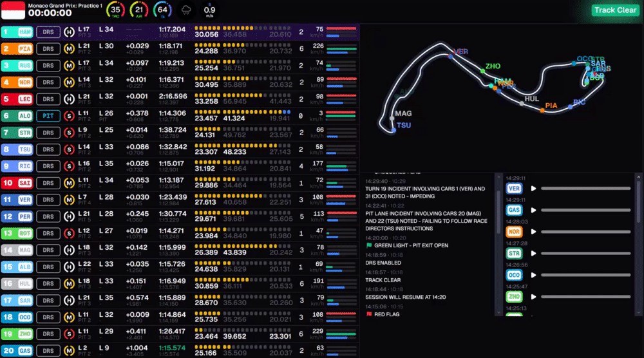Play the GAS team radio clip
This screenshot has width=644, height=358.
533,210
